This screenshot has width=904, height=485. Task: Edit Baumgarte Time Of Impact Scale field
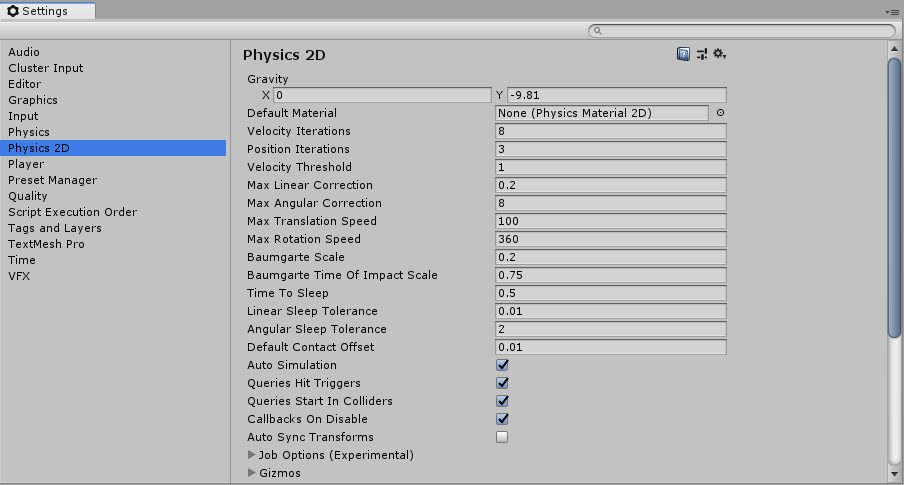tap(611, 275)
